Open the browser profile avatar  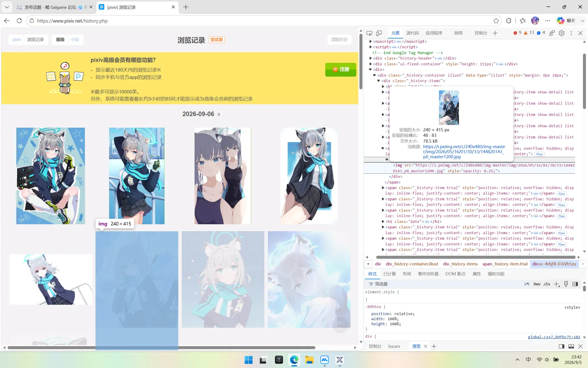click(x=535, y=21)
